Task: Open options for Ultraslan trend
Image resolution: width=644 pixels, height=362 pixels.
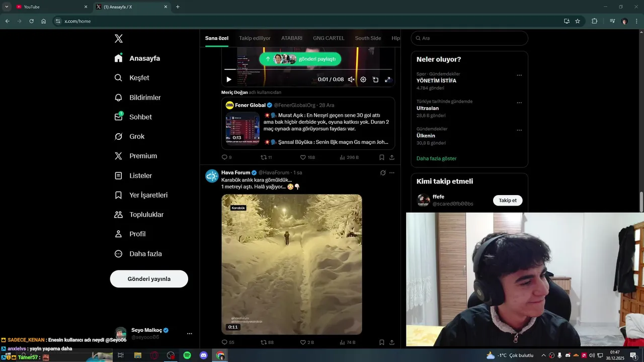Action: (519, 103)
